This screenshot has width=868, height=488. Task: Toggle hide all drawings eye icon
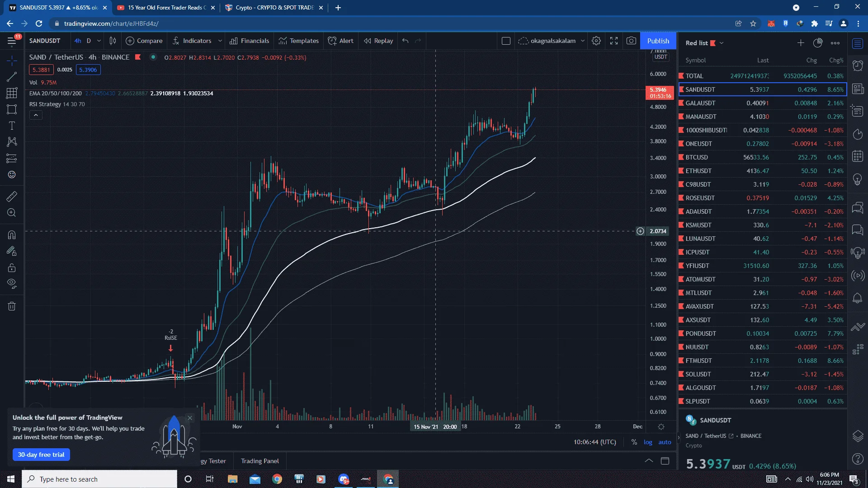[x=12, y=284]
